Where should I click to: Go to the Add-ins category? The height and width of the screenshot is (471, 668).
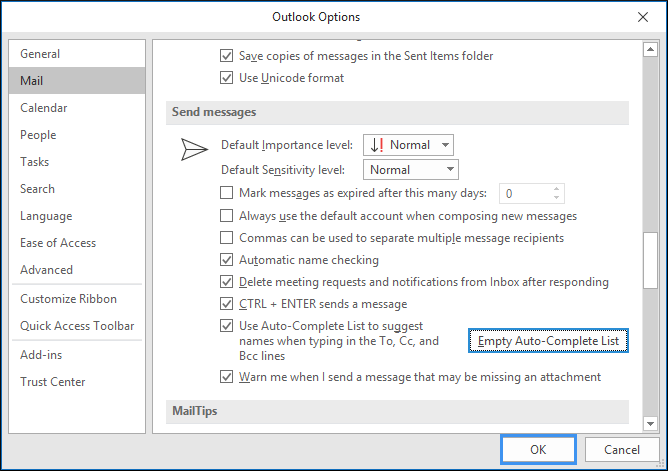[x=77, y=355]
